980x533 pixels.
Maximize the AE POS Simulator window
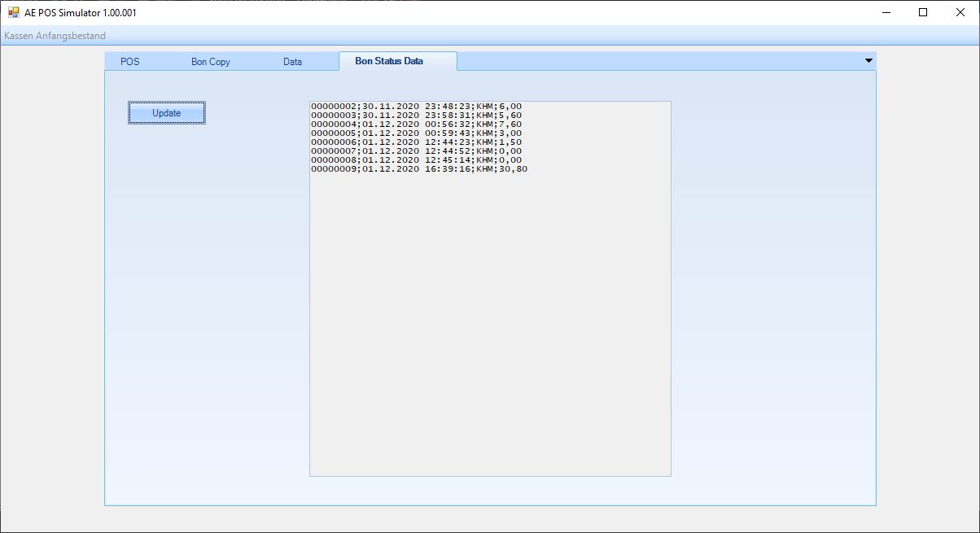coord(923,12)
